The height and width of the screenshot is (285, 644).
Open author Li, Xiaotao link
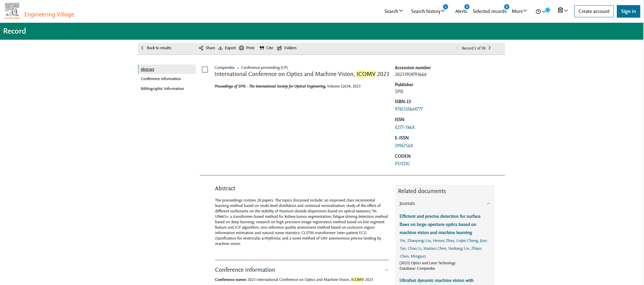[427, 248]
